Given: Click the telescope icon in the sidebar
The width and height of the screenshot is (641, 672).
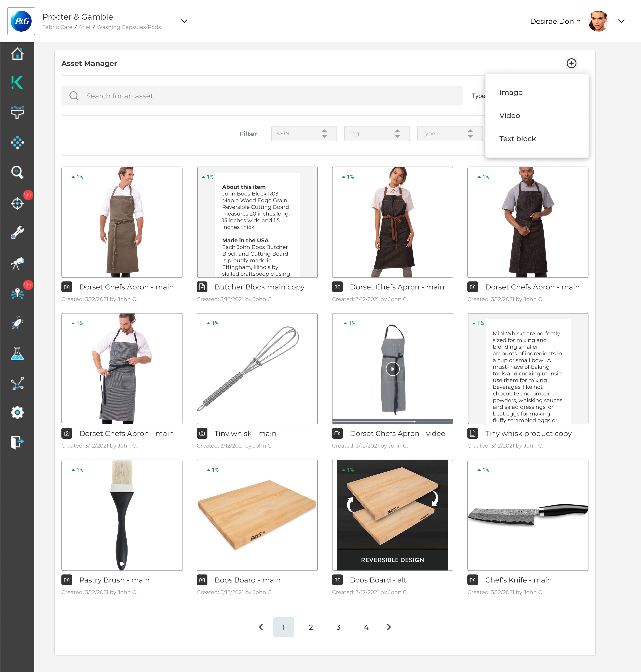Looking at the screenshot, I should click(17, 263).
